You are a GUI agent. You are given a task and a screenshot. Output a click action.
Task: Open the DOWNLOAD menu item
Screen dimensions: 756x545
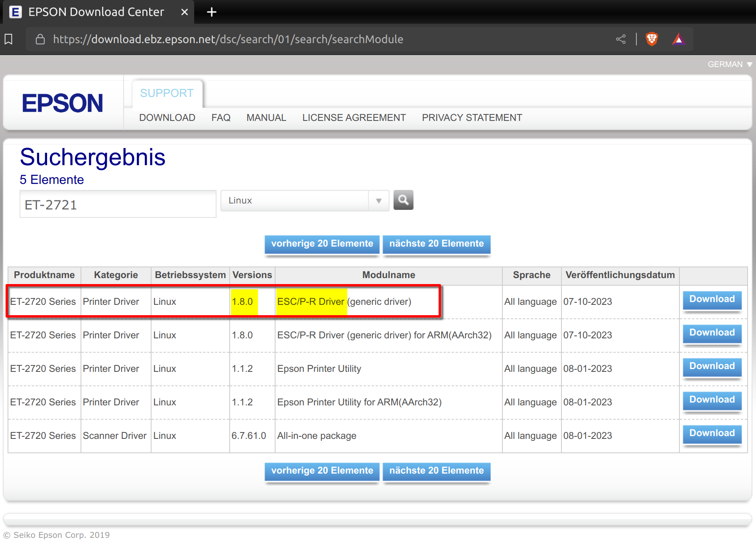tap(167, 118)
